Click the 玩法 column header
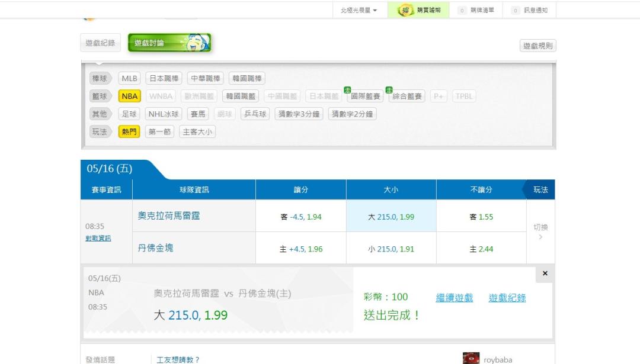640x364 pixels. 541,189
